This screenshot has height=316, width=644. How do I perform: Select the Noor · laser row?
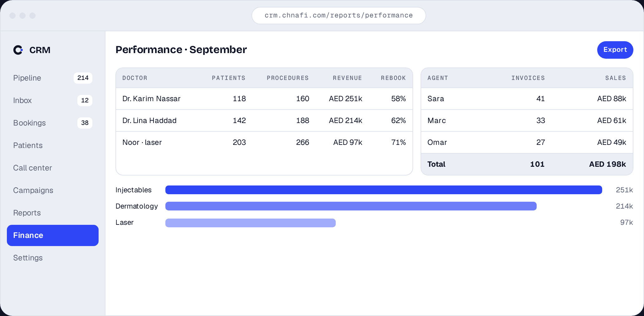point(264,142)
